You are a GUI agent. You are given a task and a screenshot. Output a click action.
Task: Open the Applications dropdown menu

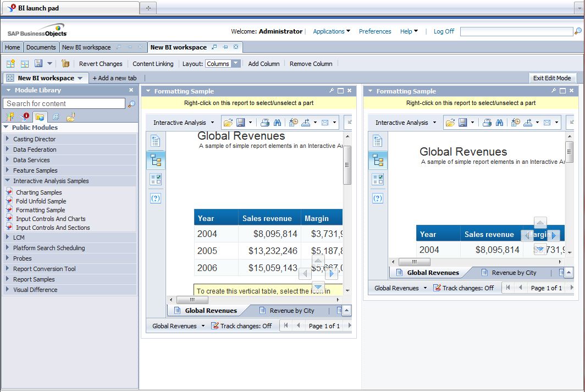tap(332, 31)
